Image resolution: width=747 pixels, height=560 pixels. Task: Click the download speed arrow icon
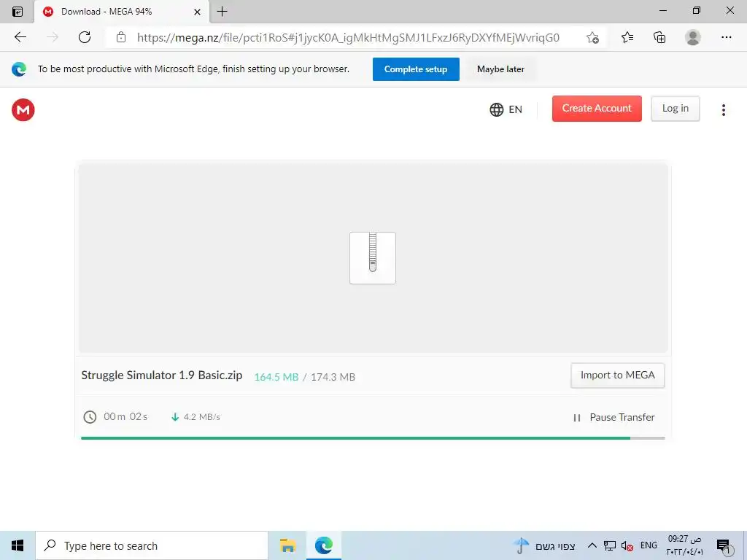(x=175, y=417)
